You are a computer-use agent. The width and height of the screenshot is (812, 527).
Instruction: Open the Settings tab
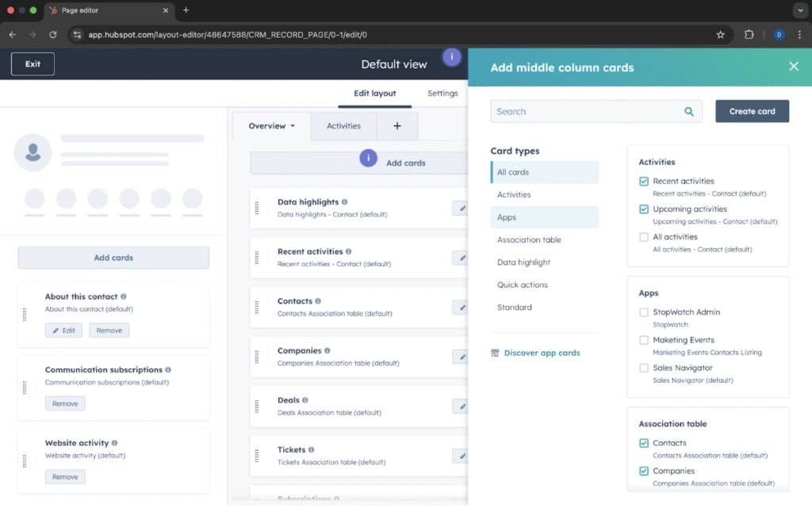point(442,94)
